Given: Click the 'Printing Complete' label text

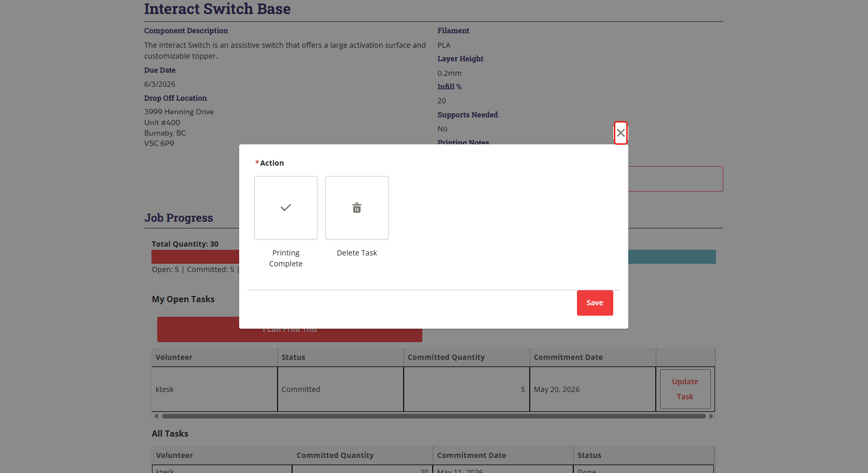Looking at the screenshot, I should 286,258.
